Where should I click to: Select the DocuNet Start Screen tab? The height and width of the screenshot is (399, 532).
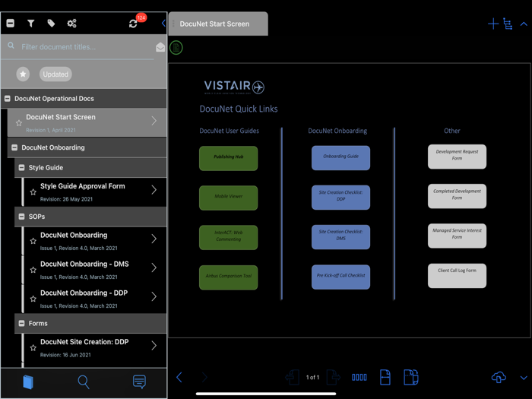pos(218,24)
